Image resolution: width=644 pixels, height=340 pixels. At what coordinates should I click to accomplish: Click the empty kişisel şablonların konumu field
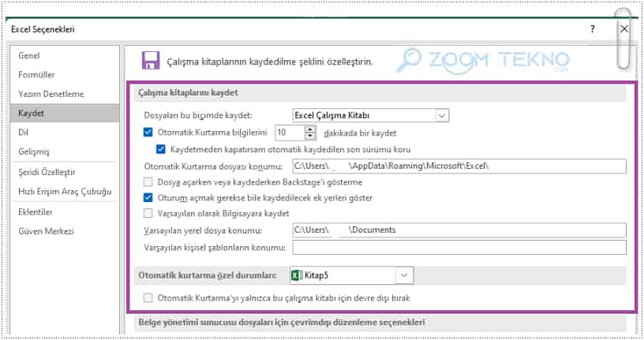coord(459,247)
